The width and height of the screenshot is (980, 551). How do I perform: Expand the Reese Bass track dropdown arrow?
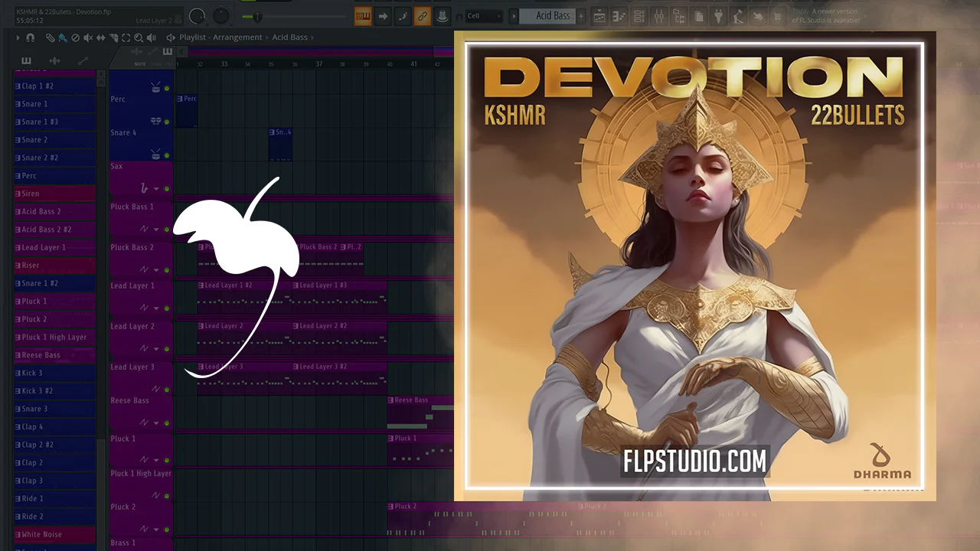click(157, 422)
